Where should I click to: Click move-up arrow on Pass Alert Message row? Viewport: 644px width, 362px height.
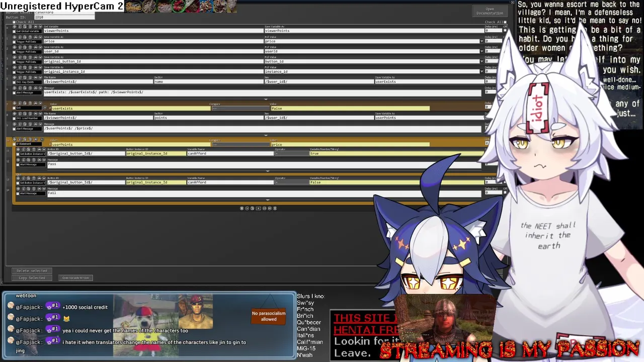point(39,160)
